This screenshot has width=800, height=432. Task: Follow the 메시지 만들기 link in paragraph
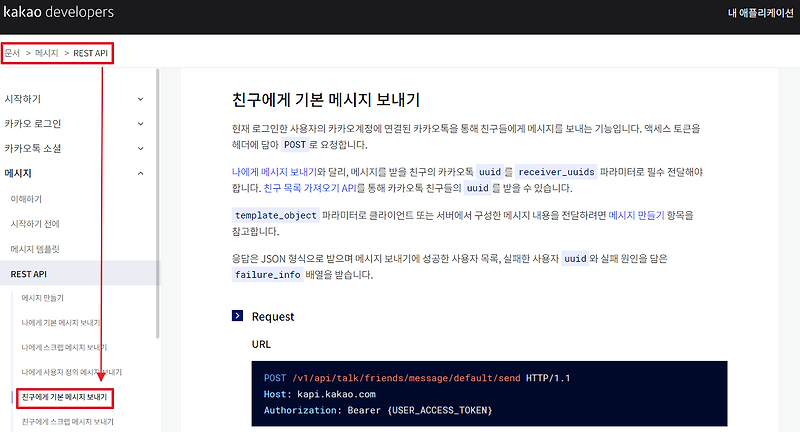click(x=636, y=215)
